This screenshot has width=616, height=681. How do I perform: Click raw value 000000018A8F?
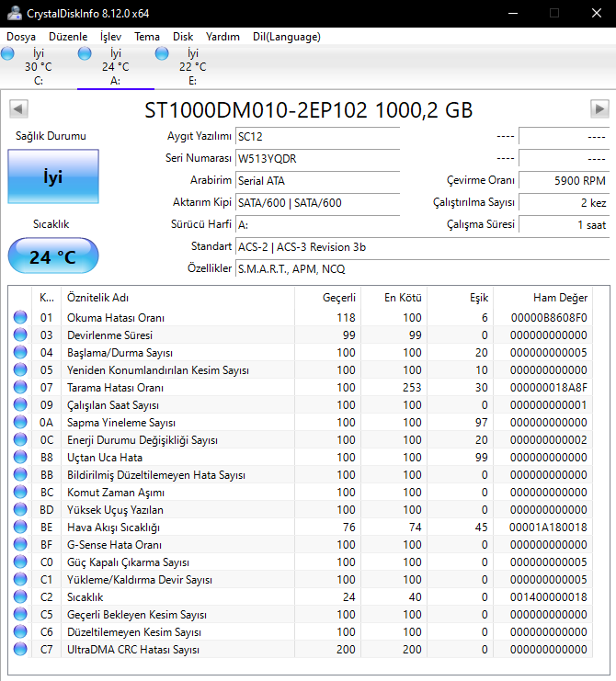[549, 388]
